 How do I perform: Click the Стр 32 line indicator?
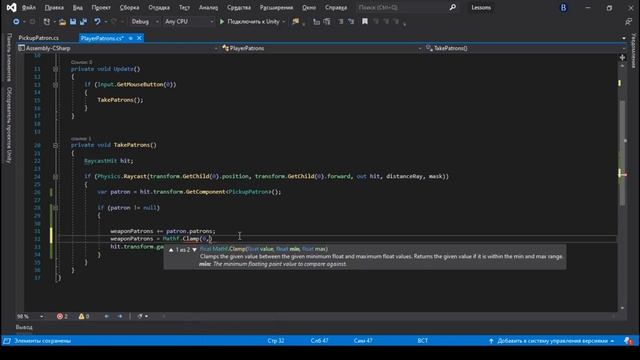coord(276,341)
